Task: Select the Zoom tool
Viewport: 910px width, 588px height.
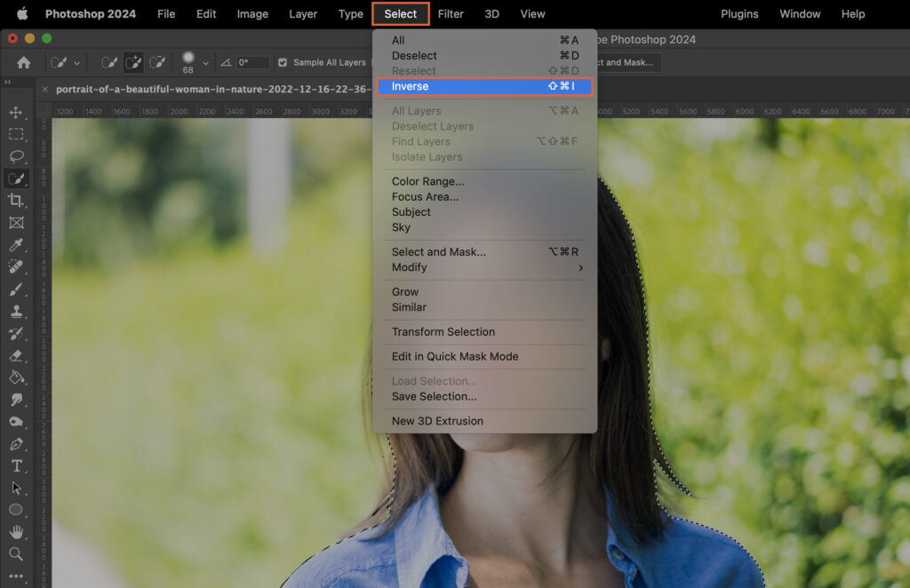Action: coord(17,552)
